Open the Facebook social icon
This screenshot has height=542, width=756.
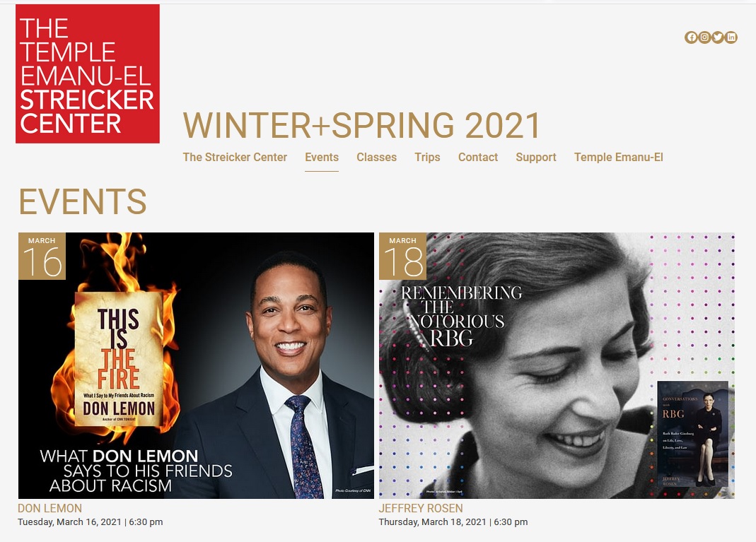pyautogui.click(x=691, y=37)
